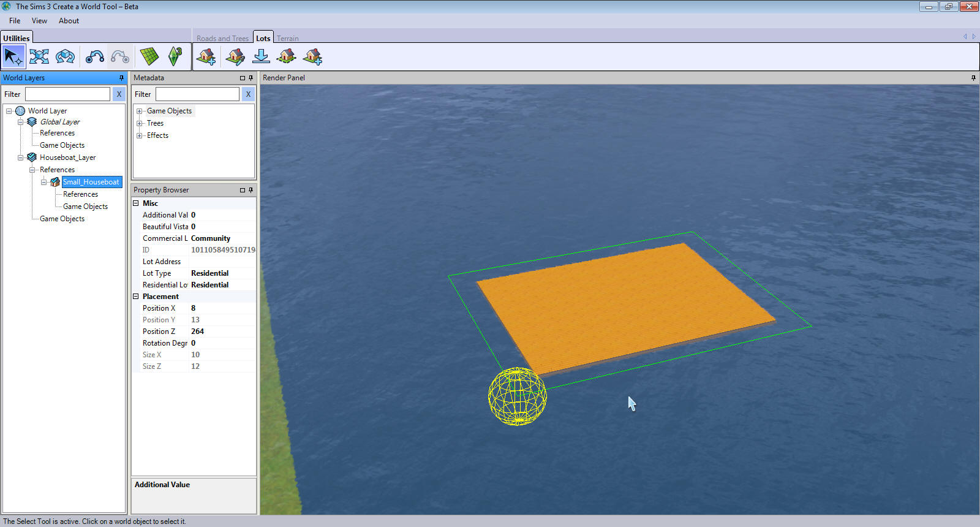
Task: Expand Game Objects in Metadata tree
Action: tap(140, 111)
